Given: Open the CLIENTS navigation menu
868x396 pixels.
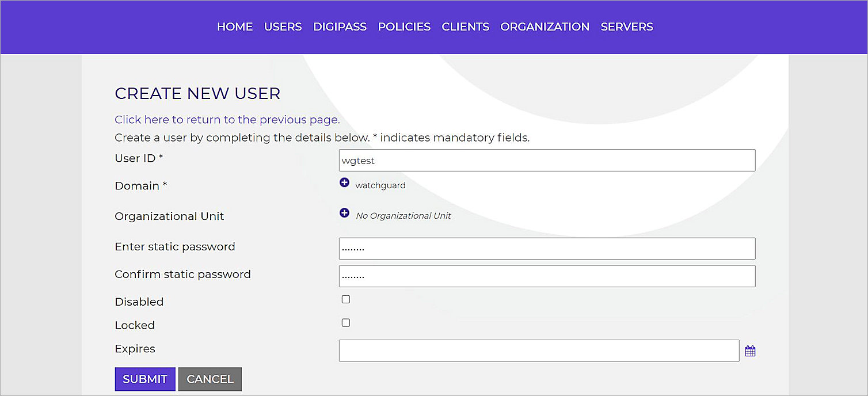Looking at the screenshot, I should click(465, 26).
